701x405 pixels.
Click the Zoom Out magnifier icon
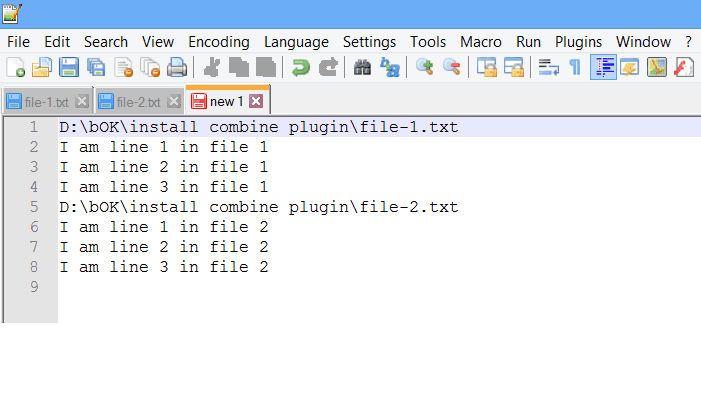pyautogui.click(x=452, y=68)
